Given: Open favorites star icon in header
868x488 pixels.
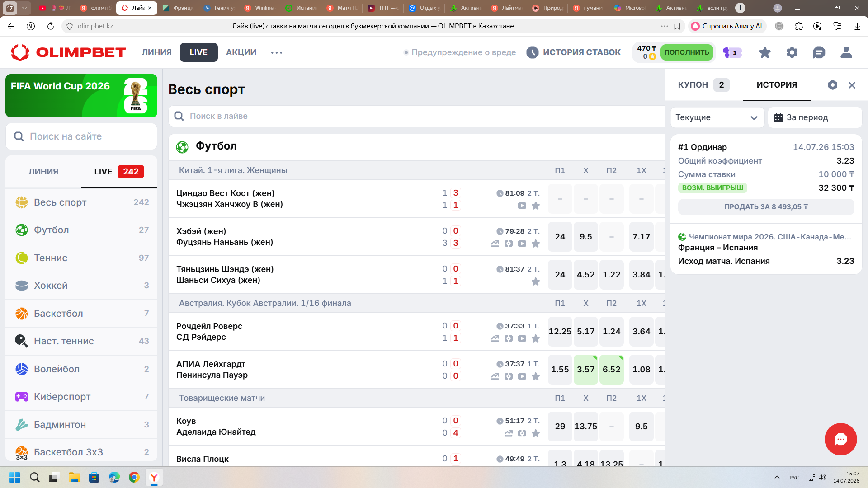Looking at the screenshot, I should click(764, 52).
